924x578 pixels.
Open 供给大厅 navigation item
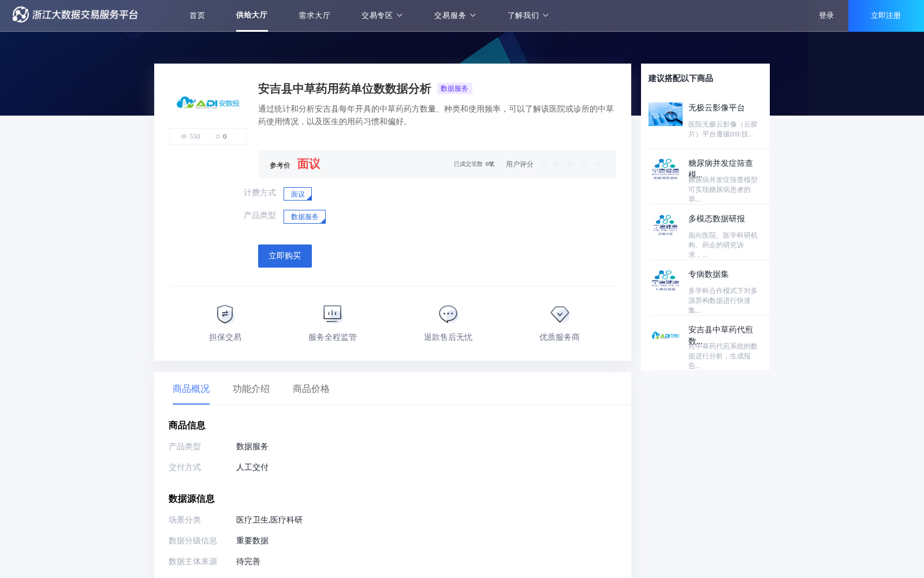[x=252, y=15]
